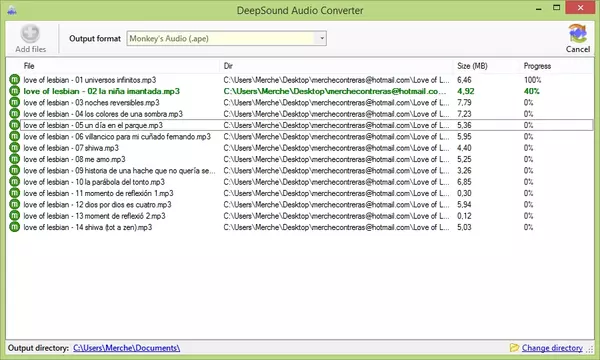Screen dimensions: 600x360
Task: Click the 40% progress value
Action: pos(532,91)
